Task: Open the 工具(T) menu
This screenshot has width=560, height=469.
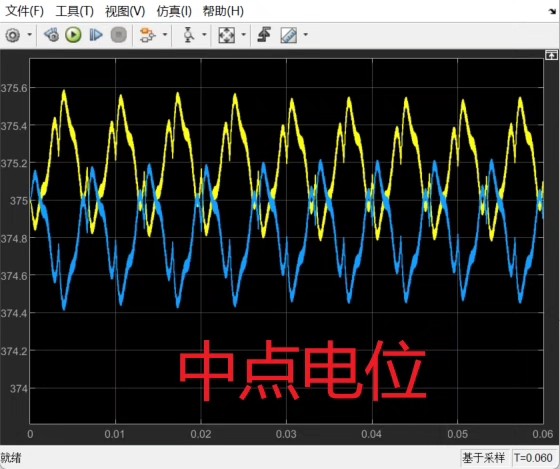Action: tap(74, 11)
